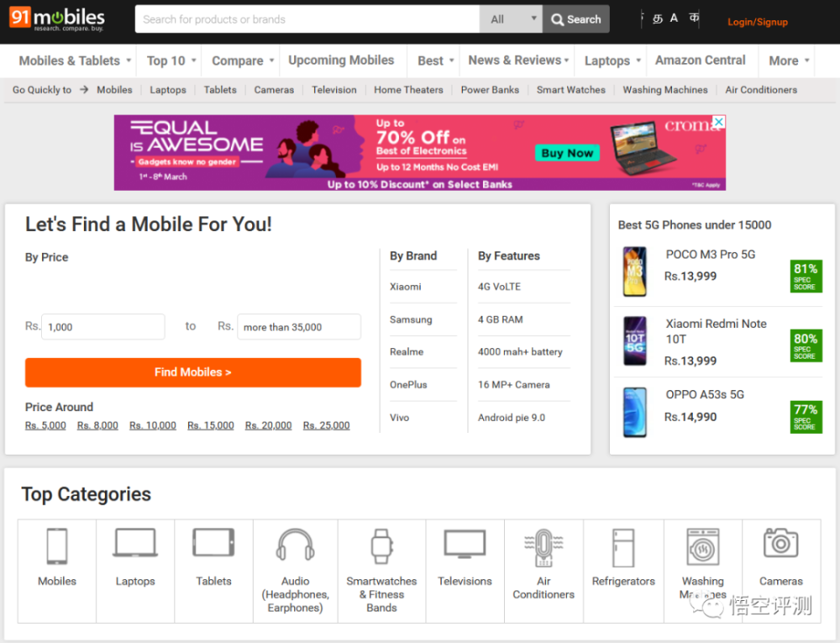The height and width of the screenshot is (643, 840).
Task: Expand the News & Reviews menu
Action: [x=518, y=60]
